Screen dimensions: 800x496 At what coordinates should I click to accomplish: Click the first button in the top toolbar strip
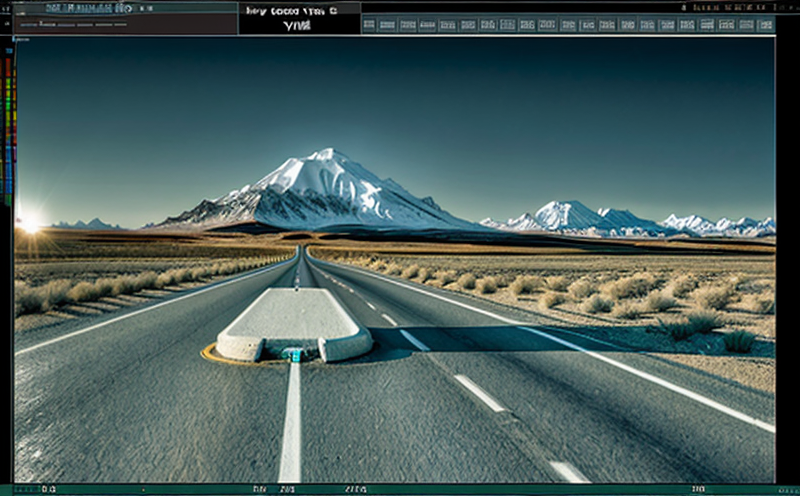(x=369, y=24)
